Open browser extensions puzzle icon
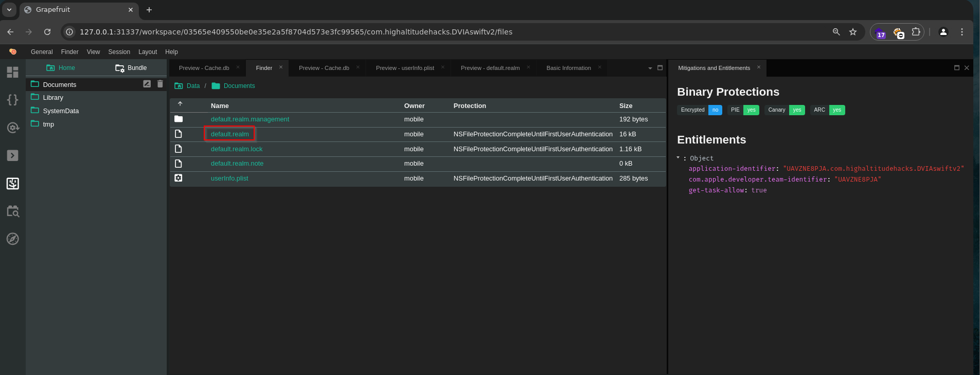The image size is (980, 375). [x=916, y=32]
